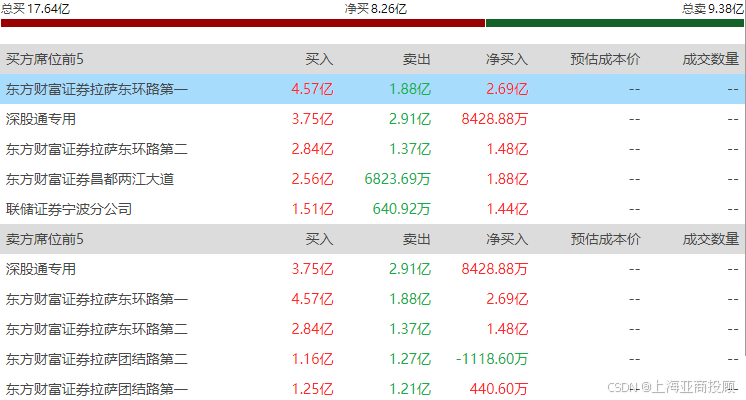This screenshot has width=746, height=400.
Task: Click 4.57亿 in the highlighted buyer row
Action: point(312,89)
